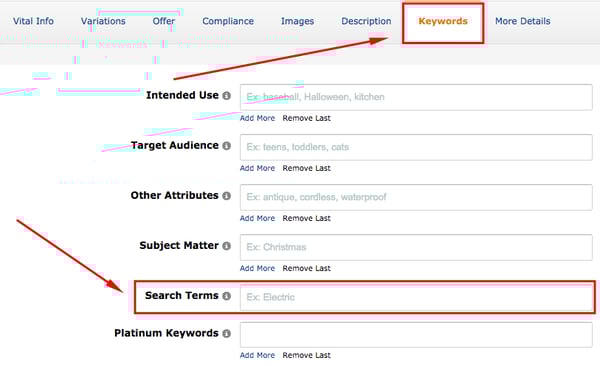This screenshot has height=366, width=600.
Task: Open the Vital Info tab
Action: click(33, 21)
